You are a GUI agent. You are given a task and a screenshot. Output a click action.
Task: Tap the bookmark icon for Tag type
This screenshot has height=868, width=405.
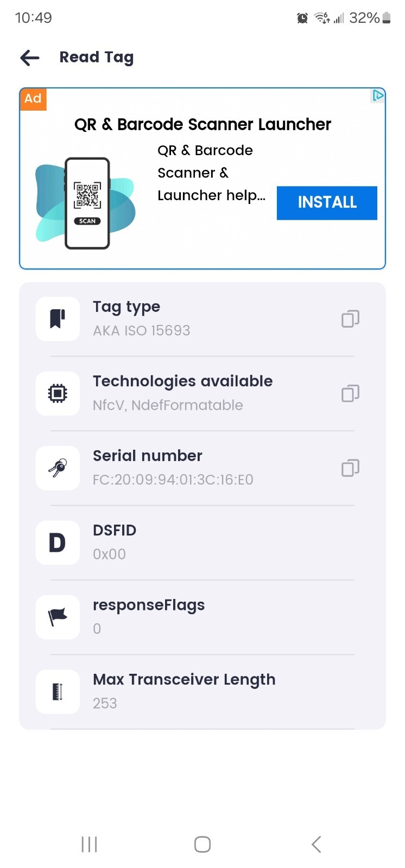(58, 319)
